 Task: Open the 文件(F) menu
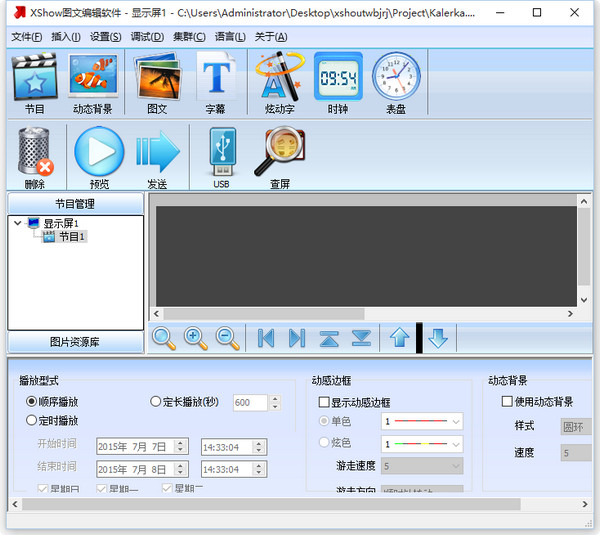tap(26, 37)
